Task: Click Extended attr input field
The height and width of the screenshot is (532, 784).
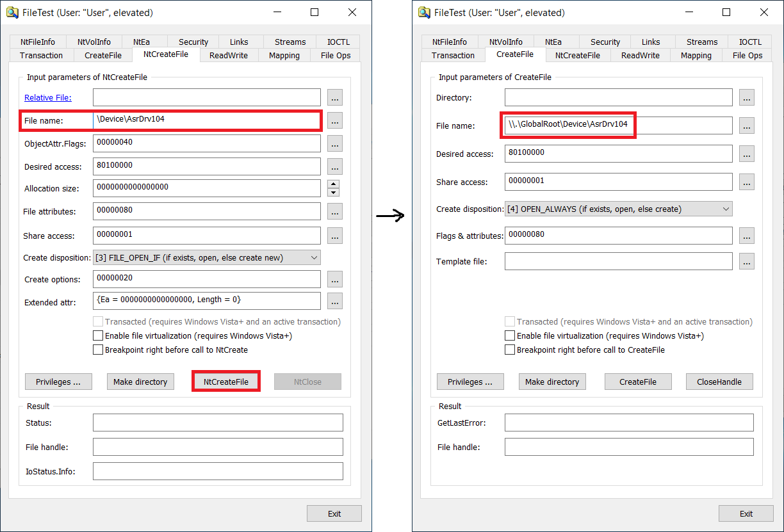Action: (207, 301)
